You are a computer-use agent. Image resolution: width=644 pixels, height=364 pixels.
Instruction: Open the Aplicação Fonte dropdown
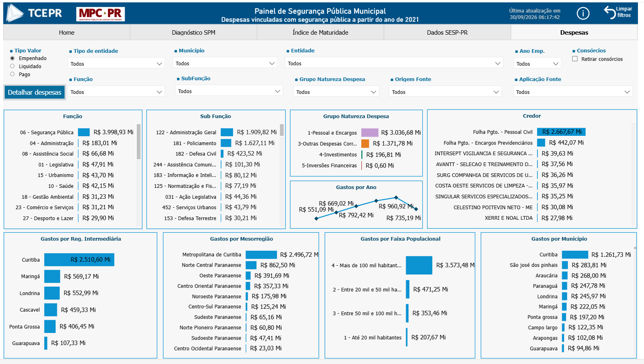[x=573, y=92]
